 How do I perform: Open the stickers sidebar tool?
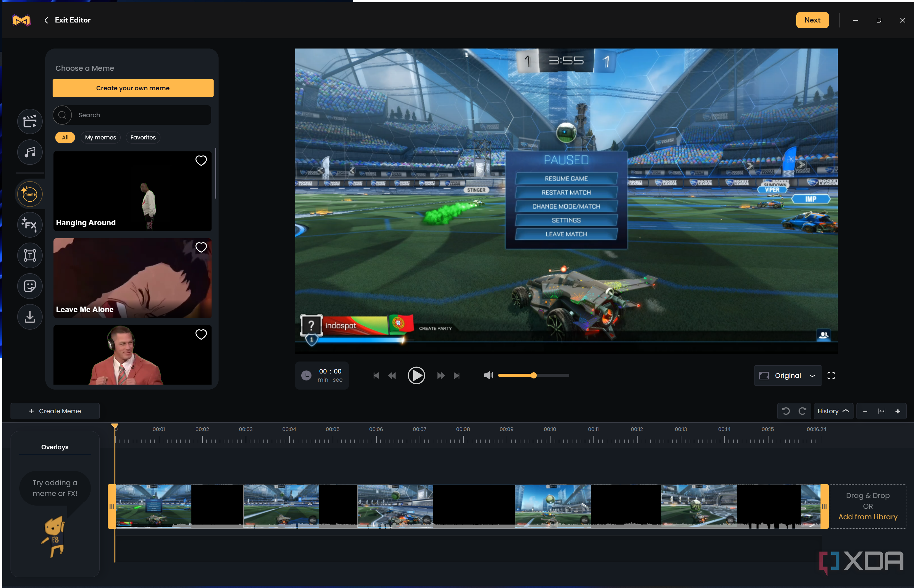coord(30,286)
